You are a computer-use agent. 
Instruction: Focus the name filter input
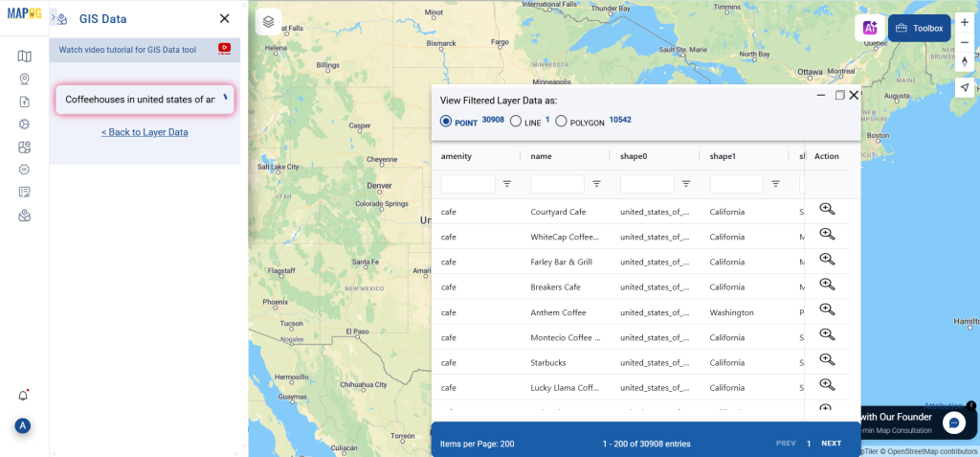point(558,184)
